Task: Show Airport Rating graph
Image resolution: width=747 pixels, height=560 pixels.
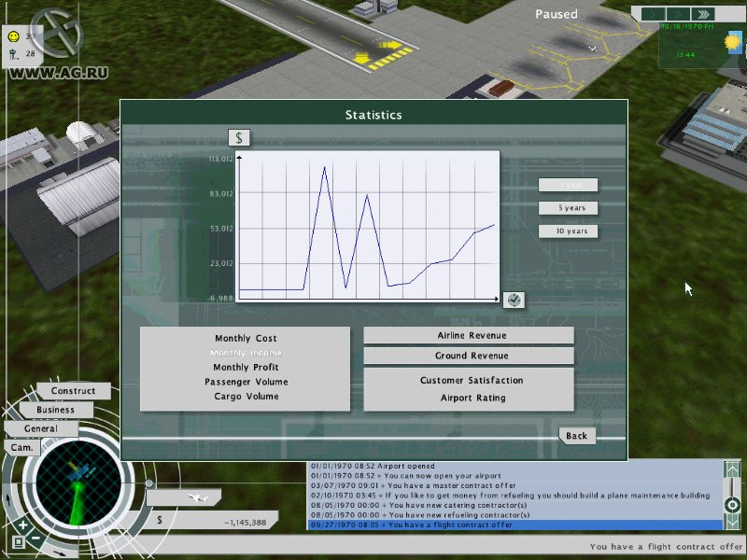Action: pos(472,399)
